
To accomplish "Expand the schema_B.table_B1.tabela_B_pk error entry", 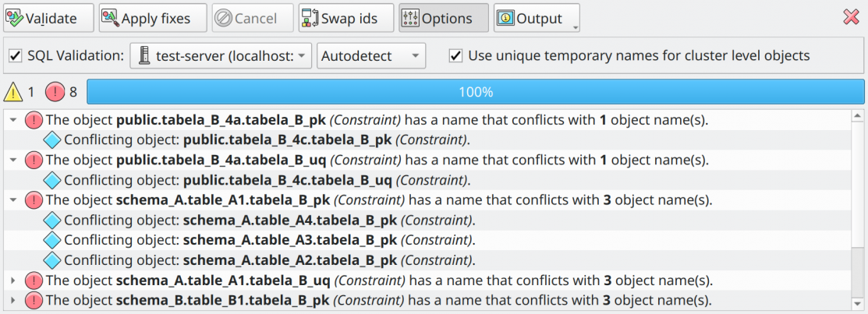I will pyautogui.click(x=14, y=300).
